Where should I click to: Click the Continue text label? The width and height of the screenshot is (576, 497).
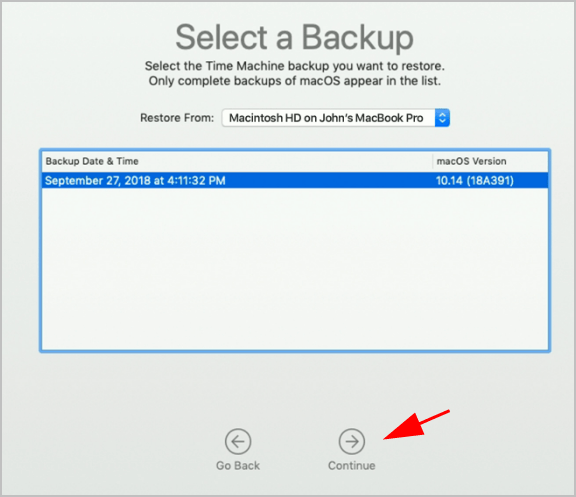[352, 465]
